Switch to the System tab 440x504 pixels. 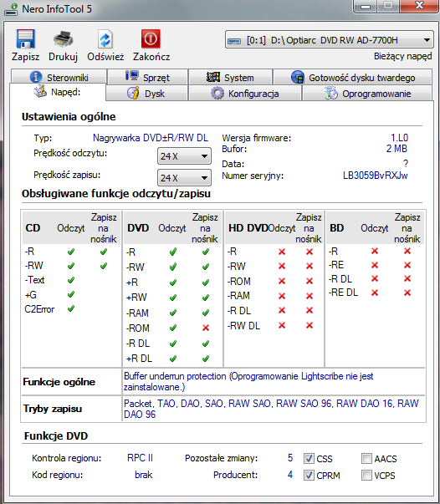(230, 77)
